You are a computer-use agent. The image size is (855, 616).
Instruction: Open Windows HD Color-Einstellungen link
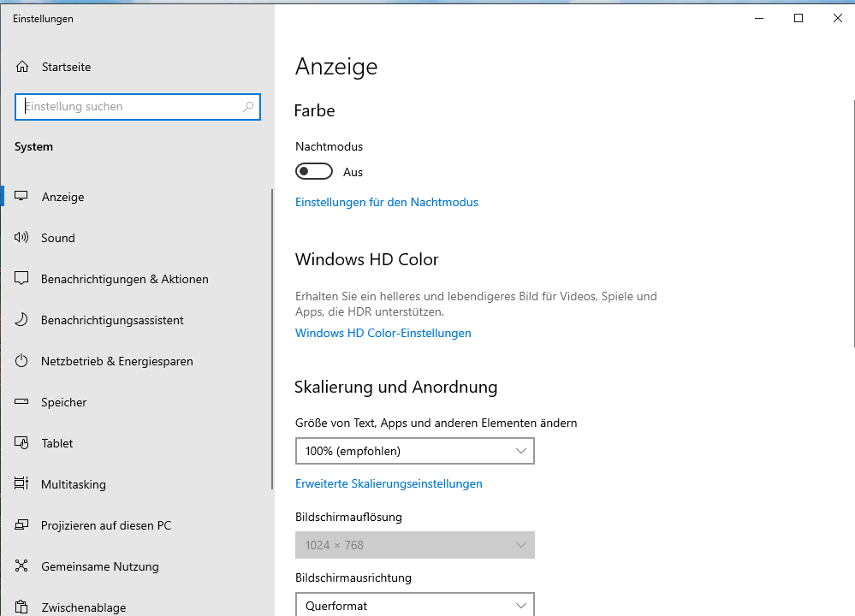[383, 334]
